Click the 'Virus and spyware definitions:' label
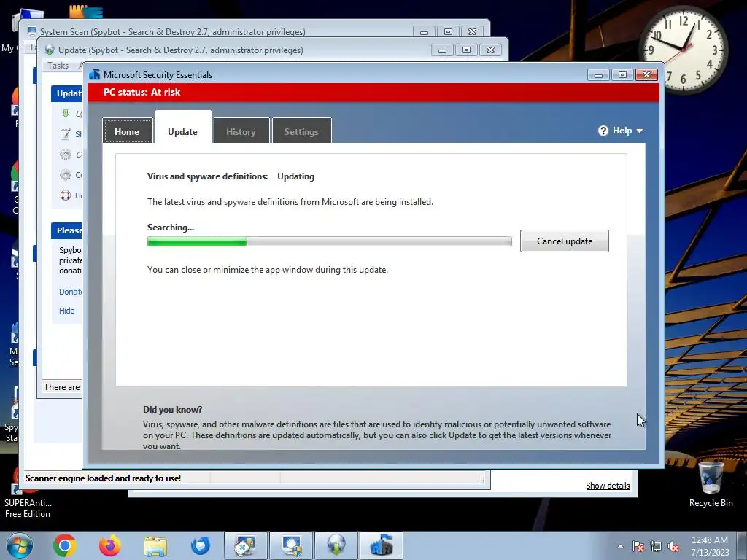The height and width of the screenshot is (560, 747). pyautogui.click(x=207, y=176)
